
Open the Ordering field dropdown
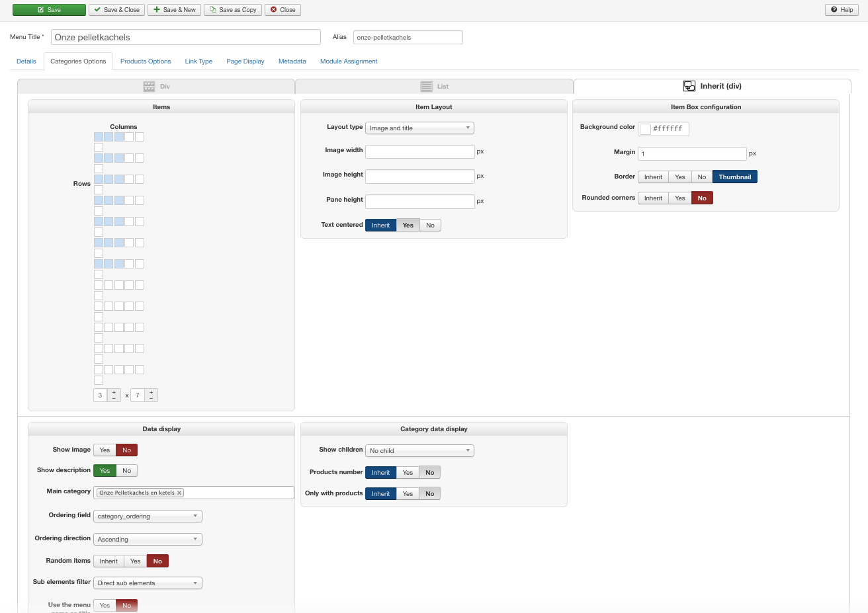(x=148, y=516)
